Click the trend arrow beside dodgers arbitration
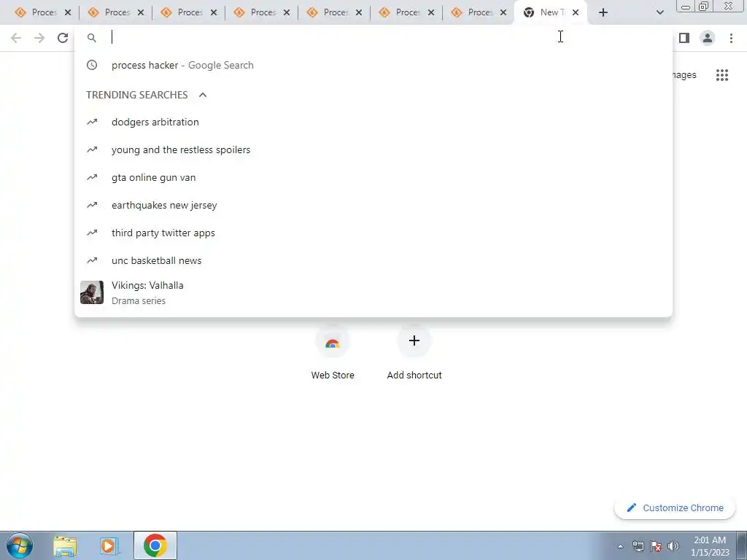The height and width of the screenshot is (560, 747). coord(92,122)
